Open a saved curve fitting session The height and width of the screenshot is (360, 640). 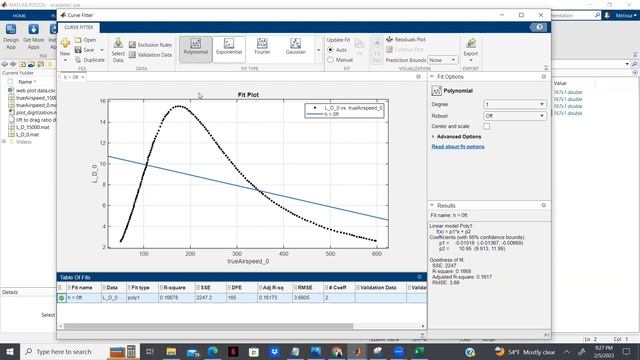click(x=85, y=40)
